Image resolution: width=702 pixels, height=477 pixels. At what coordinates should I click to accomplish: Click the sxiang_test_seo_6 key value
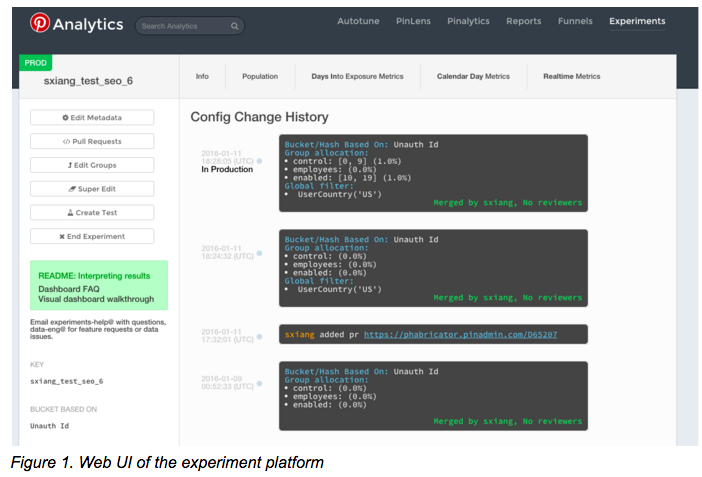point(67,381)
